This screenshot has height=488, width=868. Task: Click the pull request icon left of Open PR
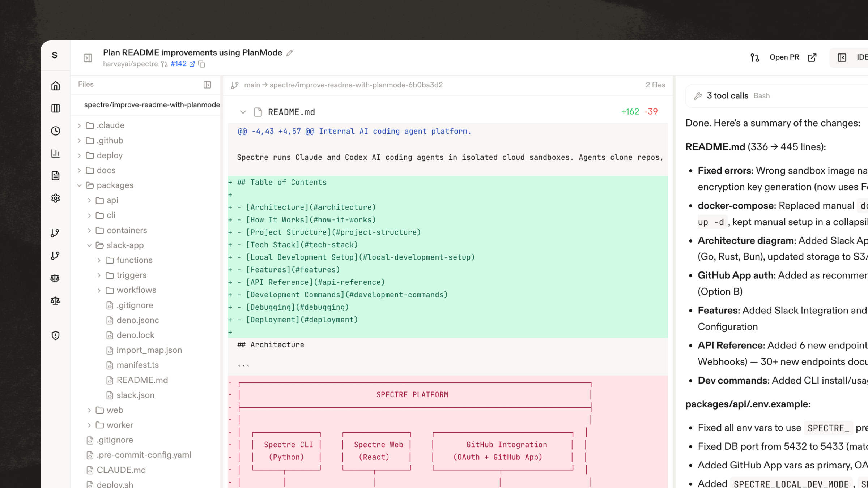coord(755,57)
